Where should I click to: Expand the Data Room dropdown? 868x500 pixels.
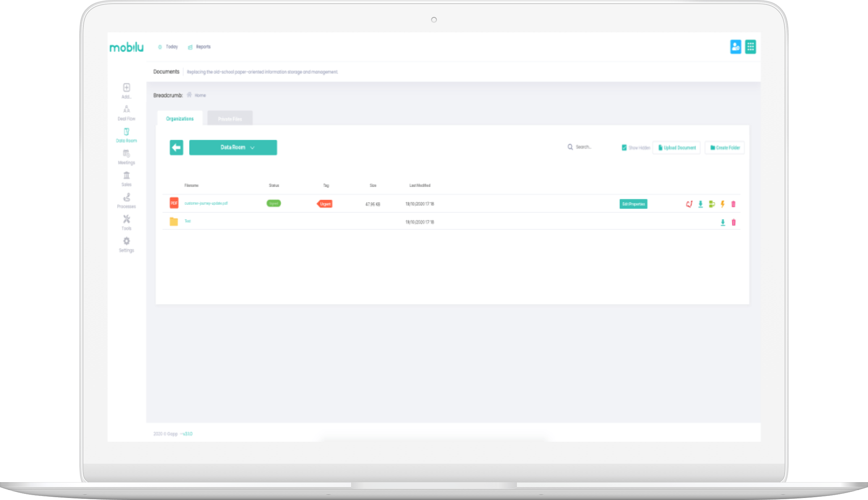233,148
